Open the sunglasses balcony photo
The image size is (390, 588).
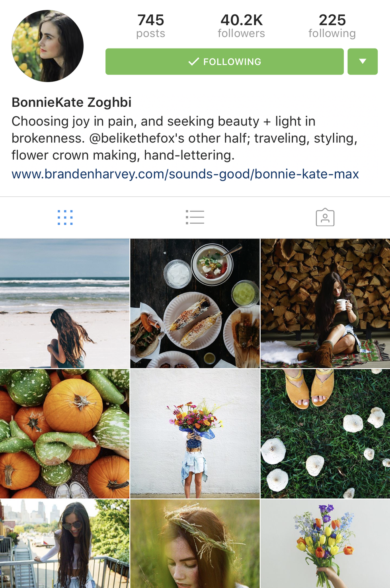tap(64, 544)
